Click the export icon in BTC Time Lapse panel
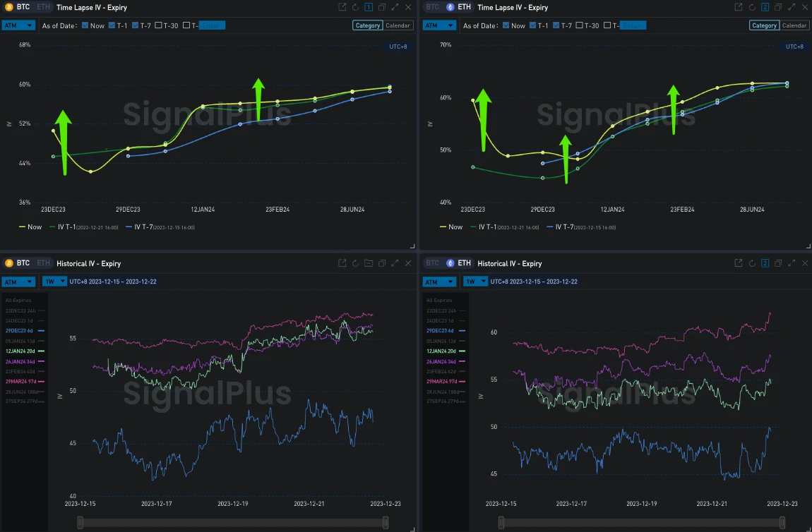The image size is (812, 532). coord(342,7)
